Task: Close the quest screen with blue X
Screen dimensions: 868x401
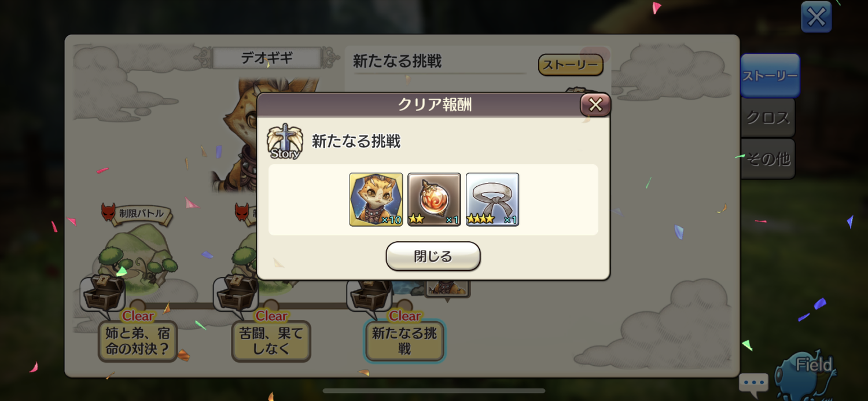Action: [816, 17]
